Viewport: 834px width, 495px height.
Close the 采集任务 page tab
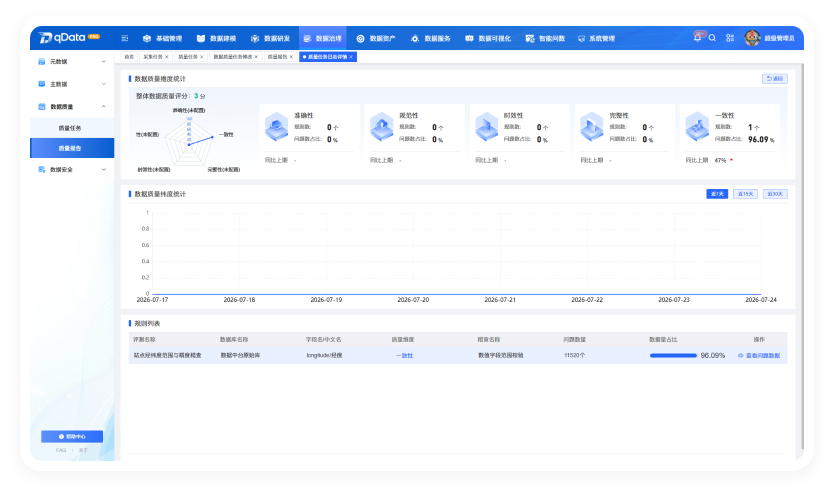click(x=166, y=57)
